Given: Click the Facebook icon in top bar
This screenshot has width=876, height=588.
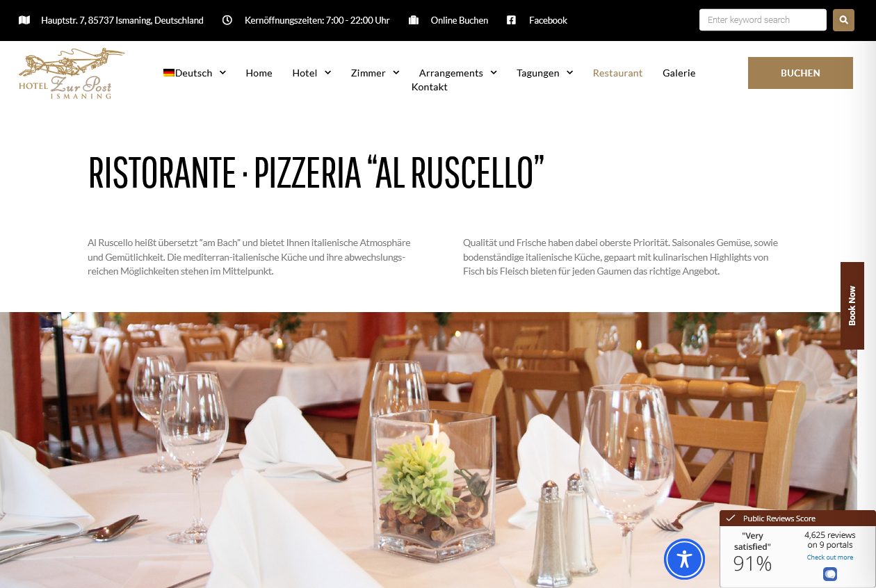Looking at the screenshot, I should pos(511,20).
